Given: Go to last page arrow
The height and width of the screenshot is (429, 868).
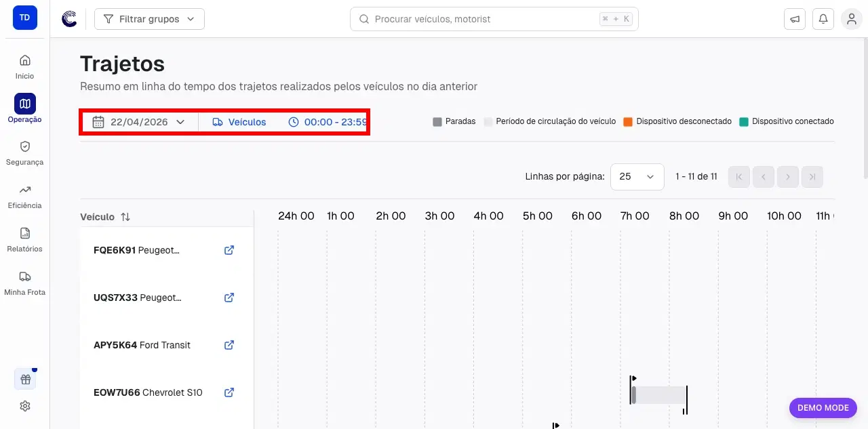Looking at the screenshot, I should tap(812, 177).
